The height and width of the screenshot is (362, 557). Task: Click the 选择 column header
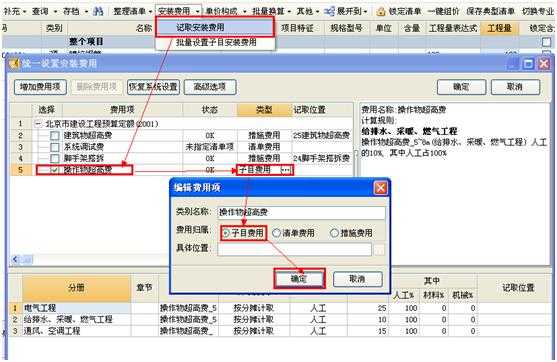(x=47, y=110)
